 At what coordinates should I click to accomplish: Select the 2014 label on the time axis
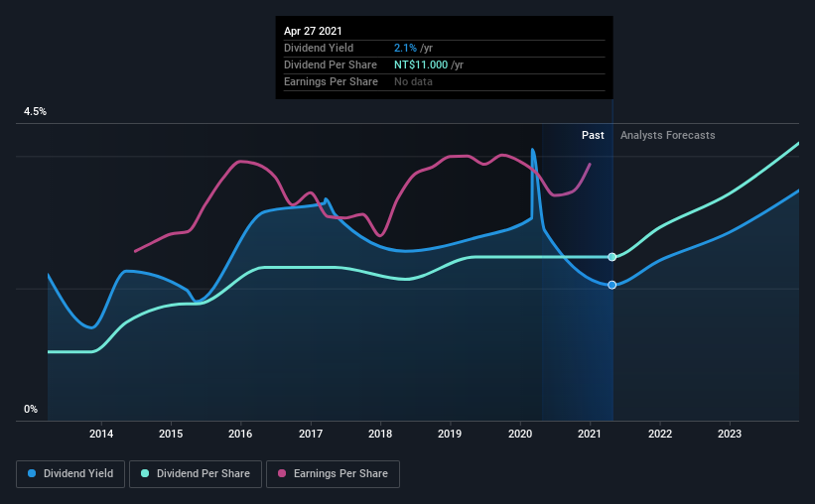tap(101, 434)
